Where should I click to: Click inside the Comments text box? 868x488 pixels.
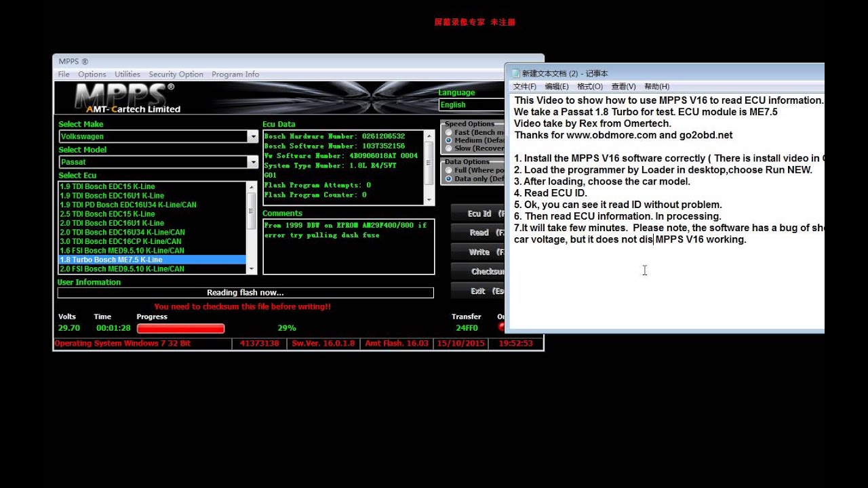(349, 247)
